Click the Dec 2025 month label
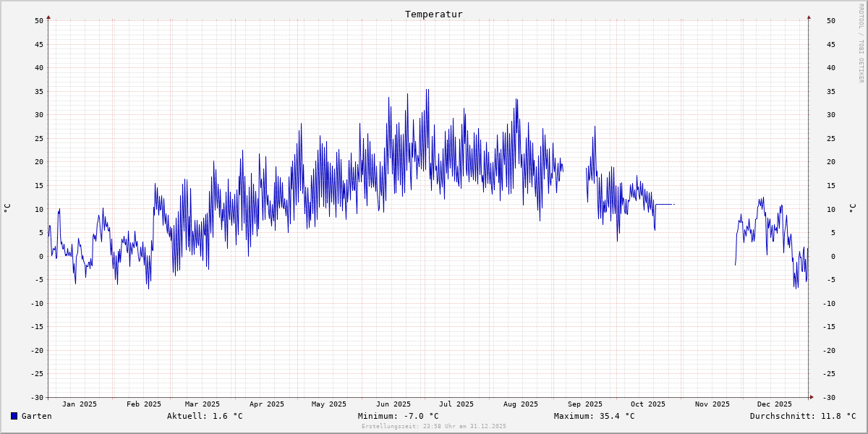The height and width of the screenshot is (434, 868). (x=775, y=404)
